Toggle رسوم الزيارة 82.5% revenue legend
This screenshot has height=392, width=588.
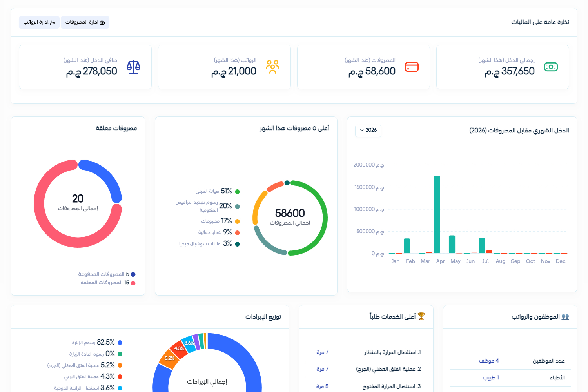97,343
